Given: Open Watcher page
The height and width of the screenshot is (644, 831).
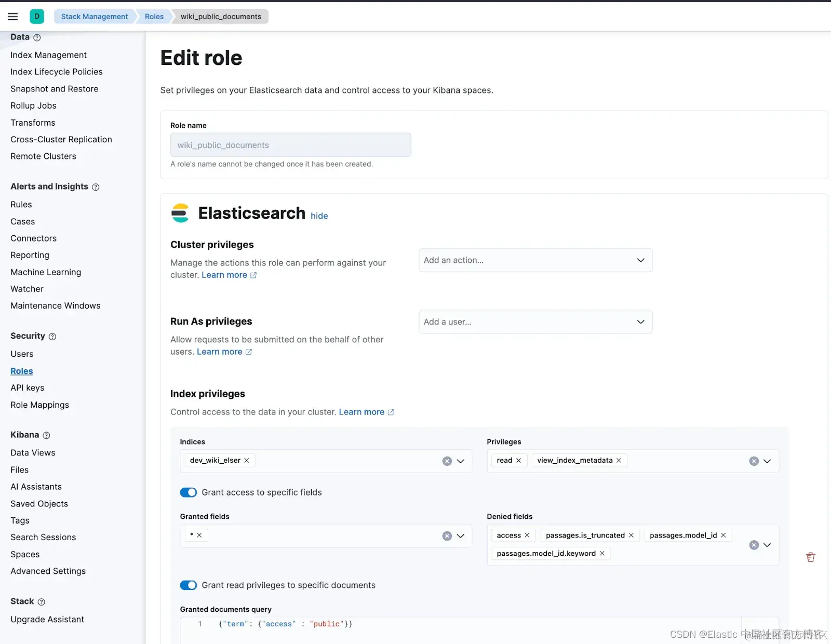Looking at the screenshot, I should [x=27, y=289].
